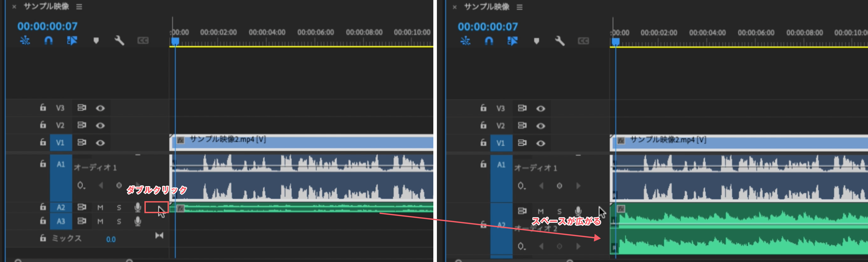Open panel menu beside right サンプル映像 tab
Viewport: 868px width, 262px height.
tap(520, 7)
